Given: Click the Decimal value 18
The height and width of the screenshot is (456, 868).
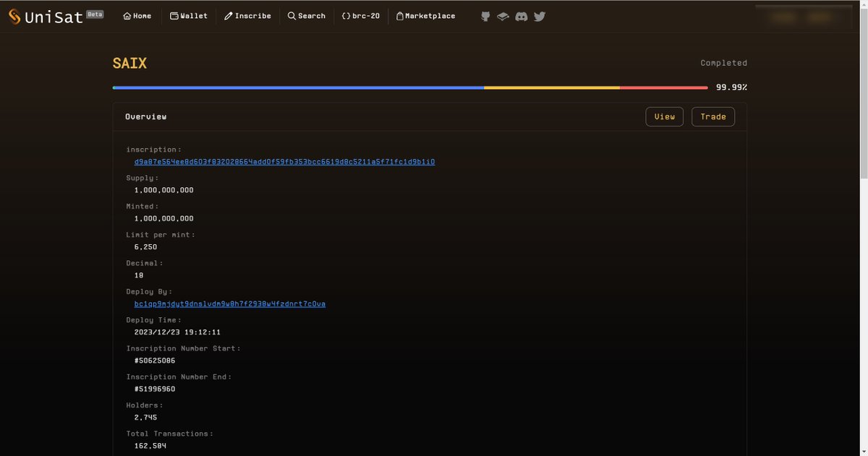Looking at the screenshot, I should tap(139, 275).
